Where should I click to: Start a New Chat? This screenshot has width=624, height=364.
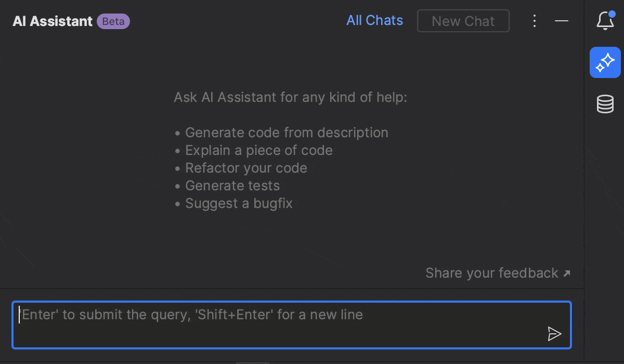click(x=463, y=21)
